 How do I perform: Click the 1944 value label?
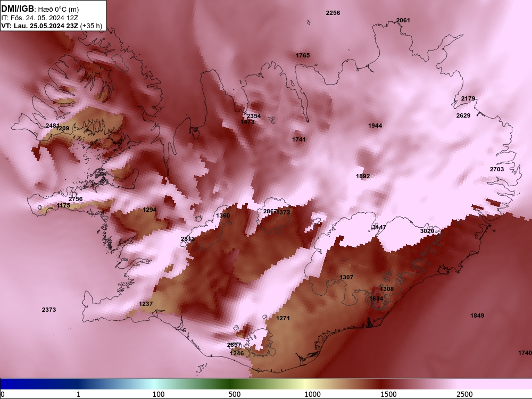point(375,126)
